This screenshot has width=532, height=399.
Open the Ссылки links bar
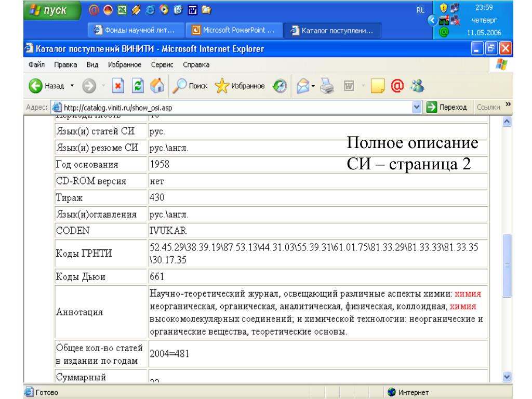[x=488, y=107]
